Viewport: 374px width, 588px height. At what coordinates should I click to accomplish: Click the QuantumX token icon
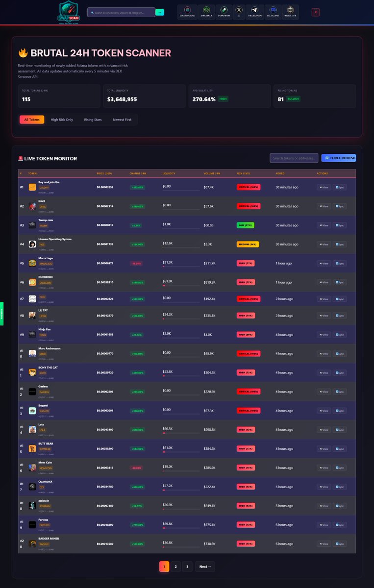click(32, 487)
